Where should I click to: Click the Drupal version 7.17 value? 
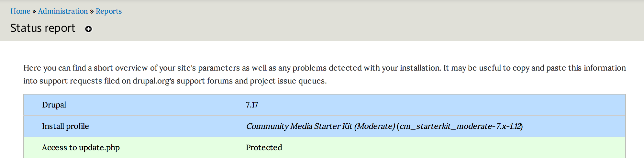(252, 105)
